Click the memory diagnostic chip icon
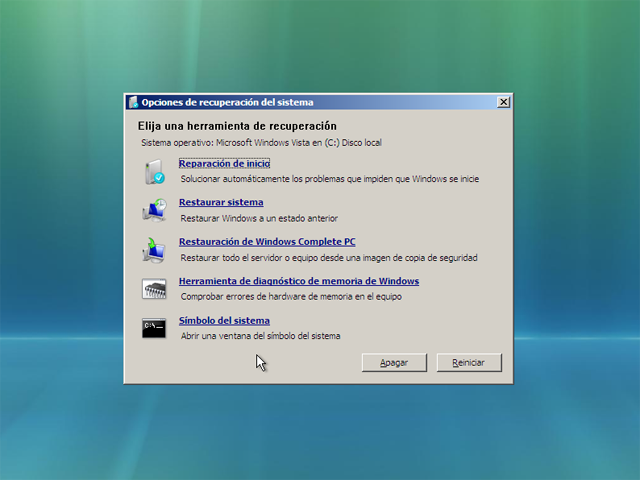640x480 pixels. [155, 289]
